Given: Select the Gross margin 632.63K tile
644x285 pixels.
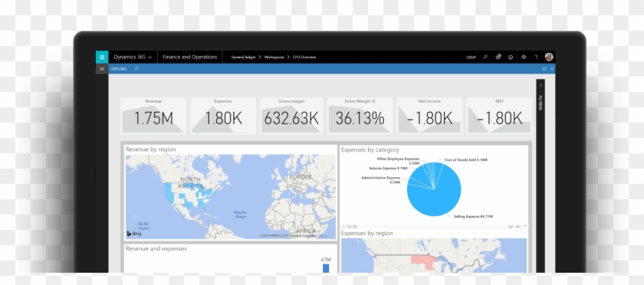Looking at the screenshot, I should tap(291, 116).
